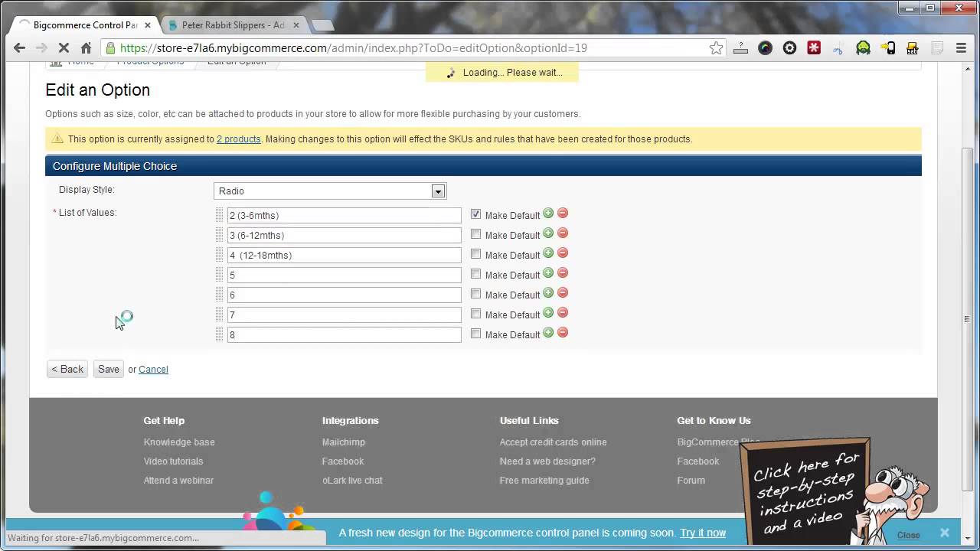Click the green plus beside value 7
The width and height of the screenshot is (980, 551).
[548, 313]
